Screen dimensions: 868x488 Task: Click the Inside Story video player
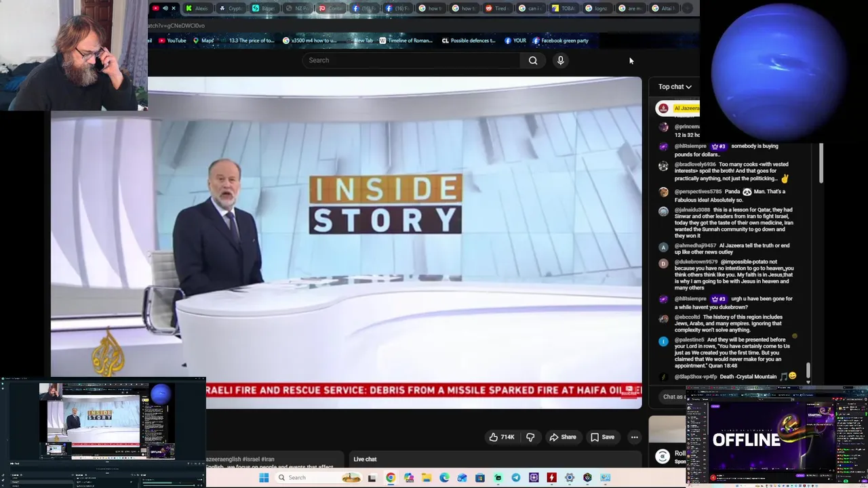[346, 243]
